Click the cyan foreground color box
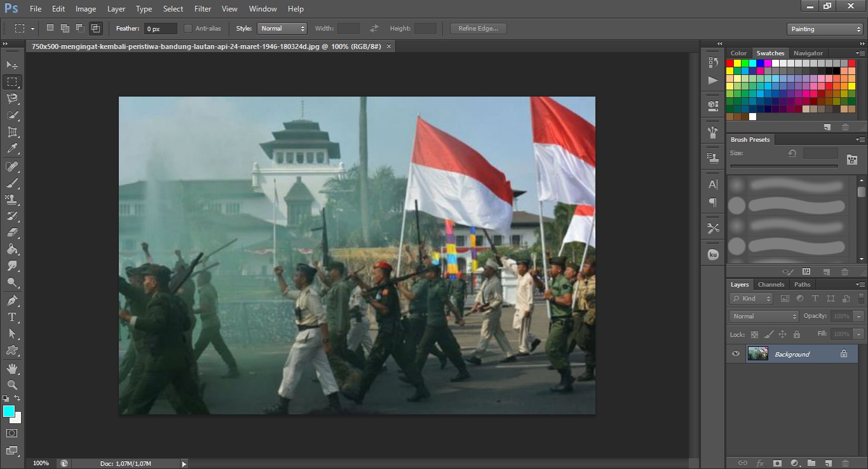Viewport: 868px width, 469px height. [x=9, y=411]
